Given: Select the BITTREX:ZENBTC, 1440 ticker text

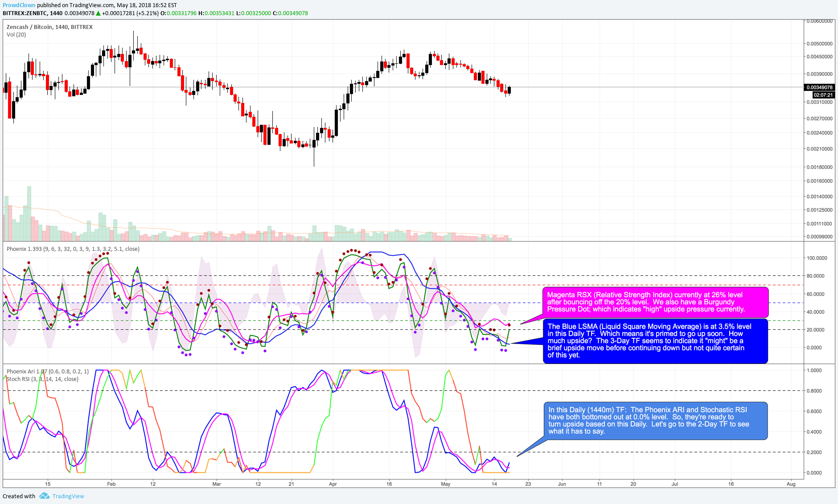Looking at the screenshot, I should 33,13.
